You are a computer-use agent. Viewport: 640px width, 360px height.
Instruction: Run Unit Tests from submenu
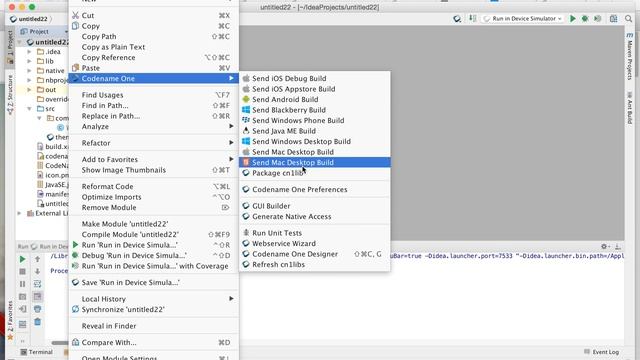pyautogui.click(x=314, y=233)
